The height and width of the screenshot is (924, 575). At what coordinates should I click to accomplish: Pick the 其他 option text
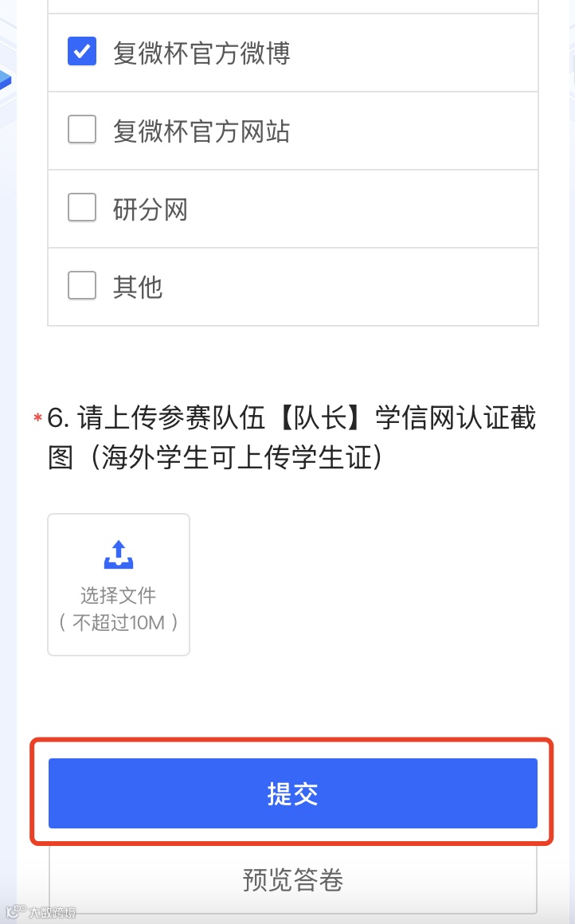tap(138, 287)
